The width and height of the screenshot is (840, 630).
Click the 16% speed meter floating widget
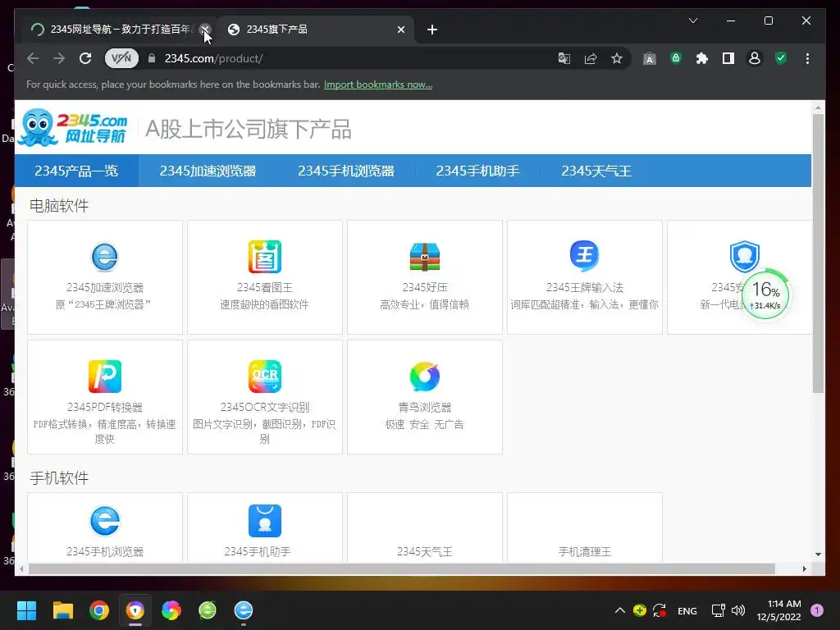[x=766, y=295]
